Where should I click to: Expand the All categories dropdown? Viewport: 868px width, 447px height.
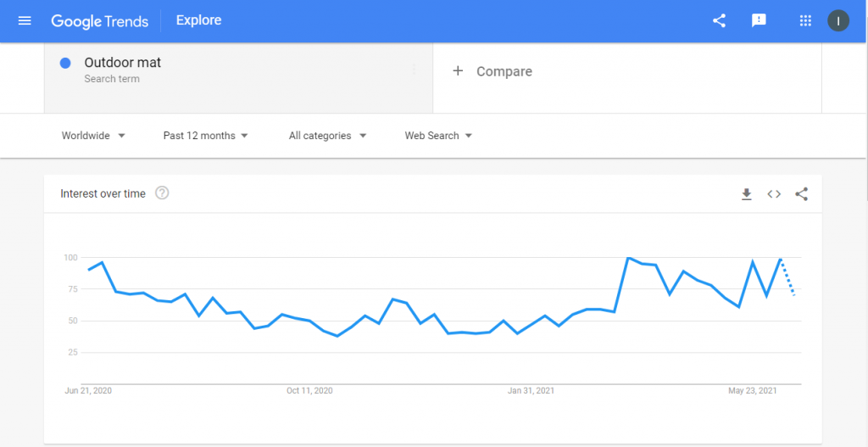coord(328,136)
